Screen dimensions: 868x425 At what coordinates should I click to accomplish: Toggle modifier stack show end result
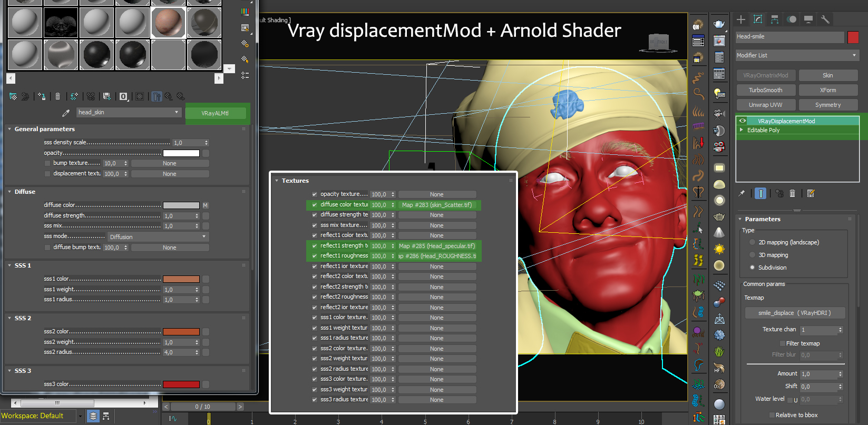point(760,193)
